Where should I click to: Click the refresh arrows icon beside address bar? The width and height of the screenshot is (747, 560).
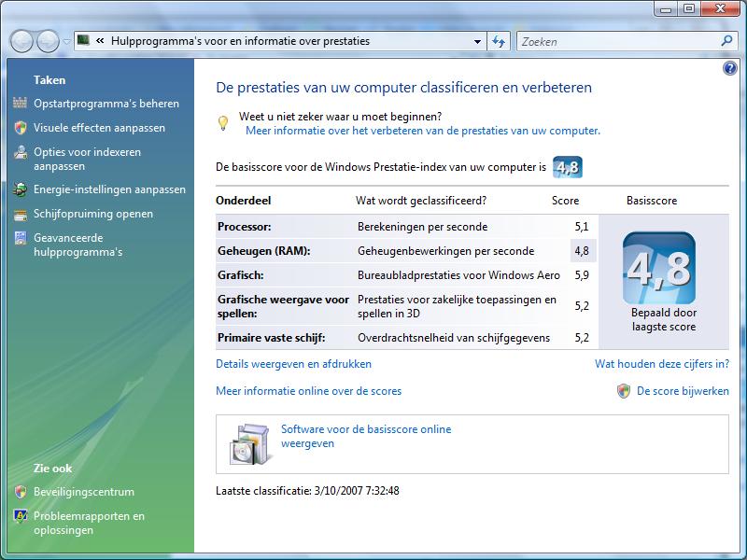click(x=499, y=41)
